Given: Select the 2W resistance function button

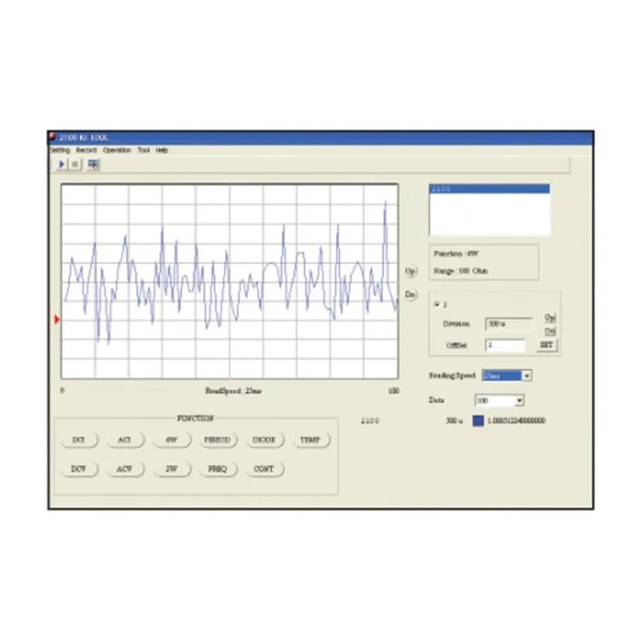Looking at the screenshot, I should click(171, 469).
